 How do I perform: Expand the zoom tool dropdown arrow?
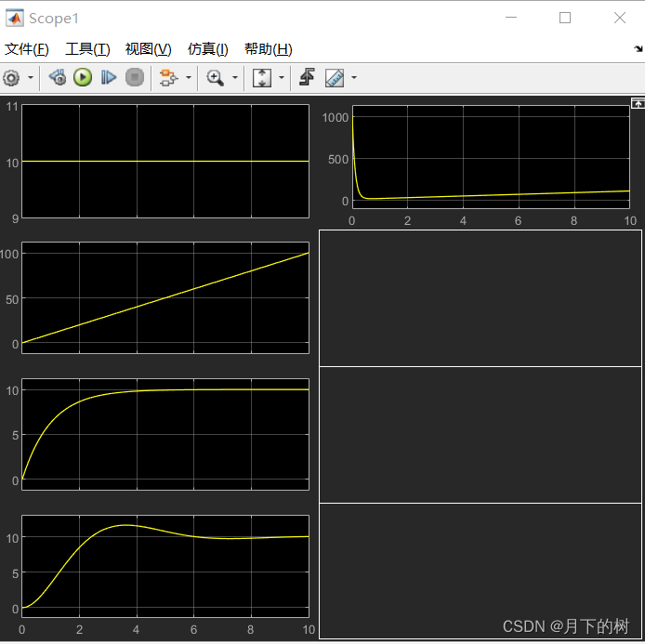[235, 77]
